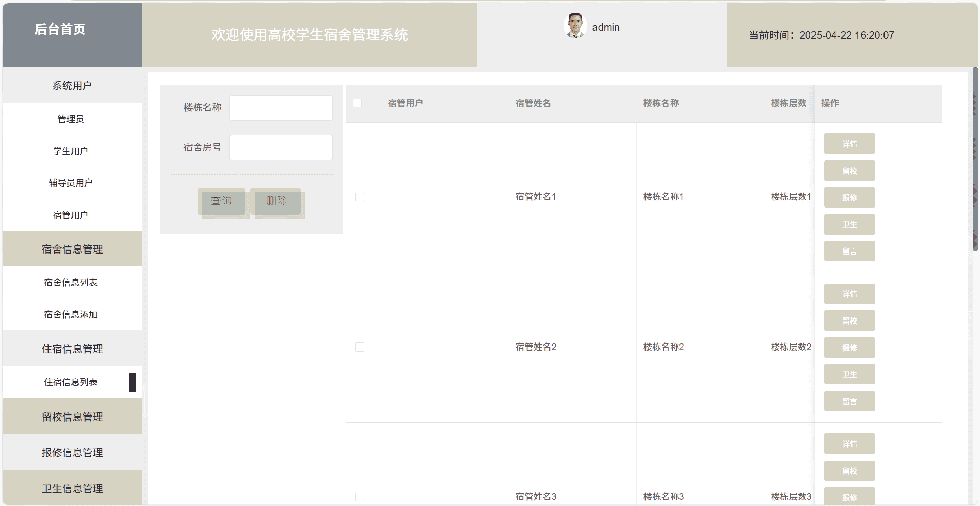
Task: Click the 查询 search button
Action: pos(222,201)
